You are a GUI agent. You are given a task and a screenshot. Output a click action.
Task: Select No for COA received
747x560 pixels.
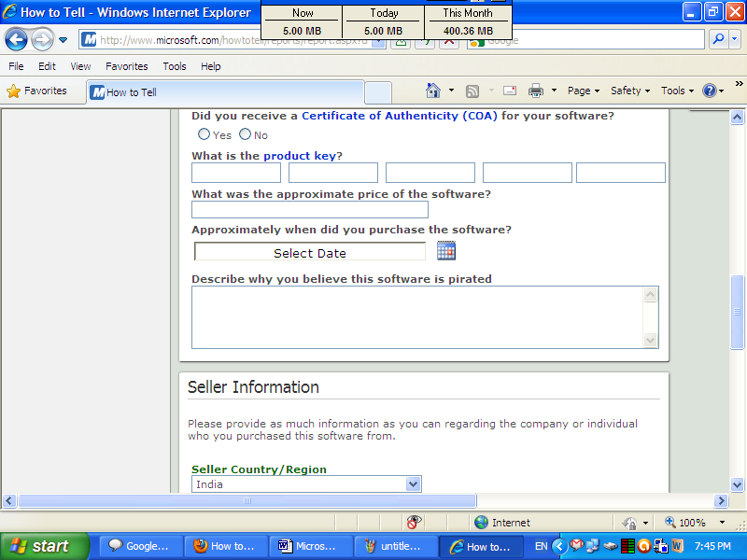tap(245, 134)
